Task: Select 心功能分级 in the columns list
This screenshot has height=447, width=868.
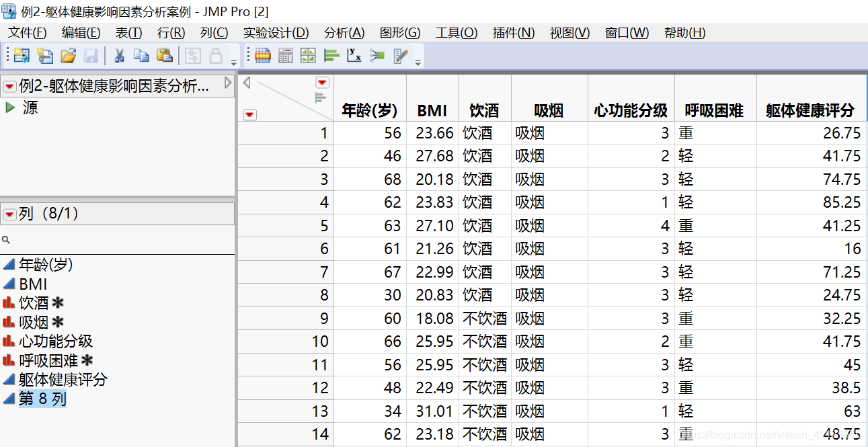Action: pyautogui.click(x=56, y=341)
